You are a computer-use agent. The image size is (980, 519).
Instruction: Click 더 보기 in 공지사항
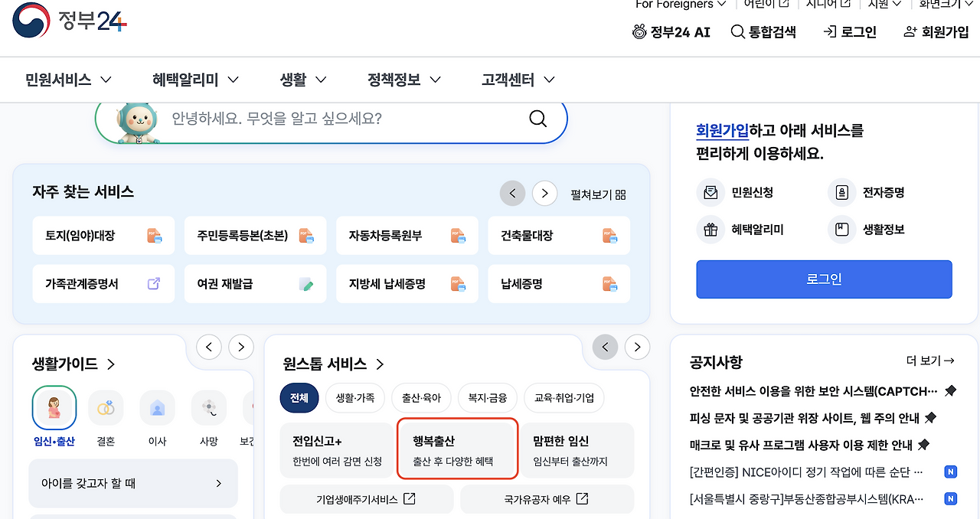click(930, 361)
